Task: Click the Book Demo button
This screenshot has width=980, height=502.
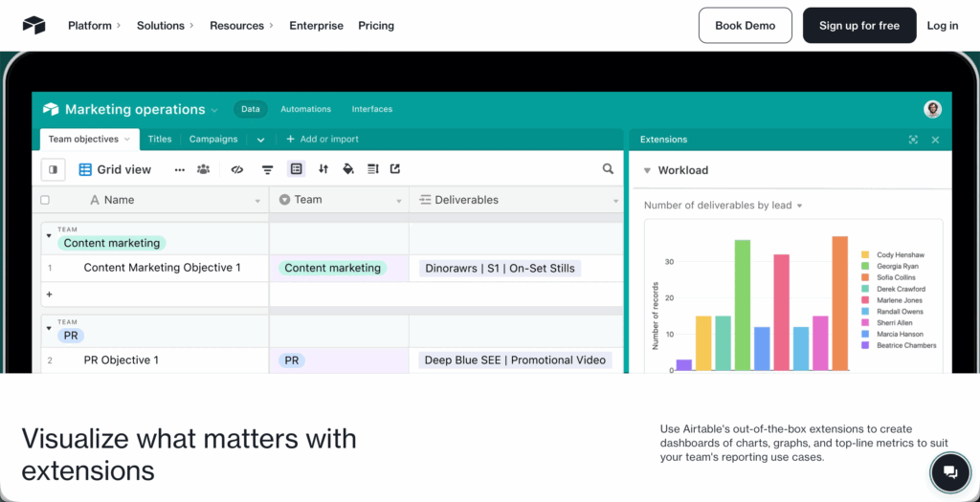Action: pos(745,26)
